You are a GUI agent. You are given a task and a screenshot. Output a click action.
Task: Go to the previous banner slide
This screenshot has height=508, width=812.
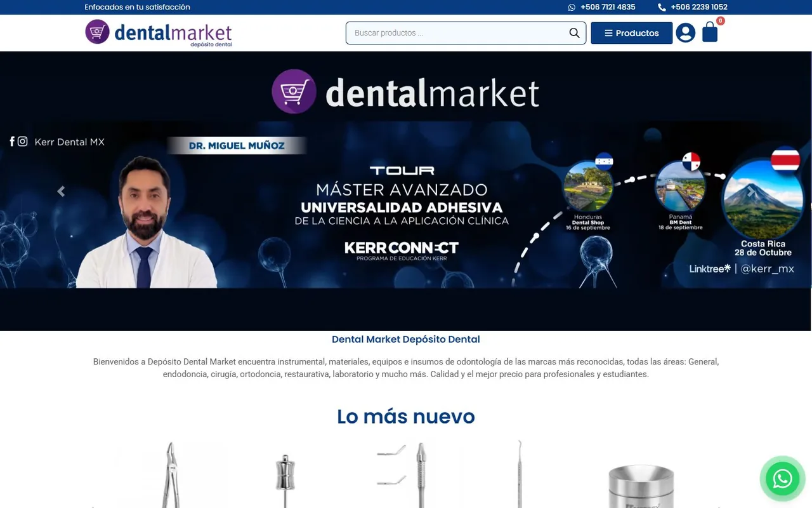[61, 191]
